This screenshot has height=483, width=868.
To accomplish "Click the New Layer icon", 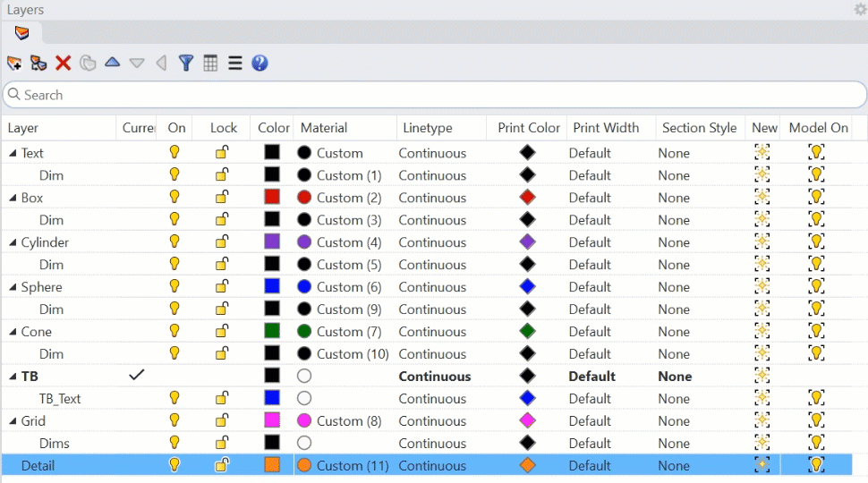I will [x=13, y=63].
